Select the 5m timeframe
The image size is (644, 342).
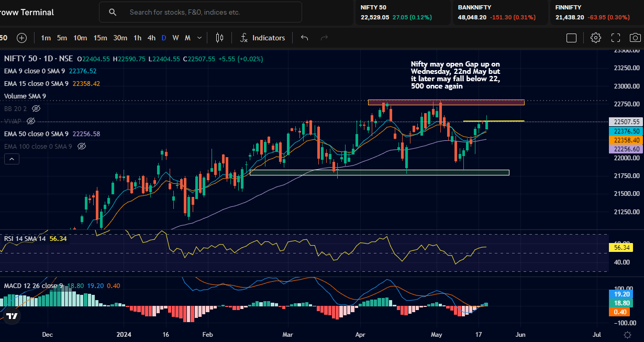[x=62, y=38]
